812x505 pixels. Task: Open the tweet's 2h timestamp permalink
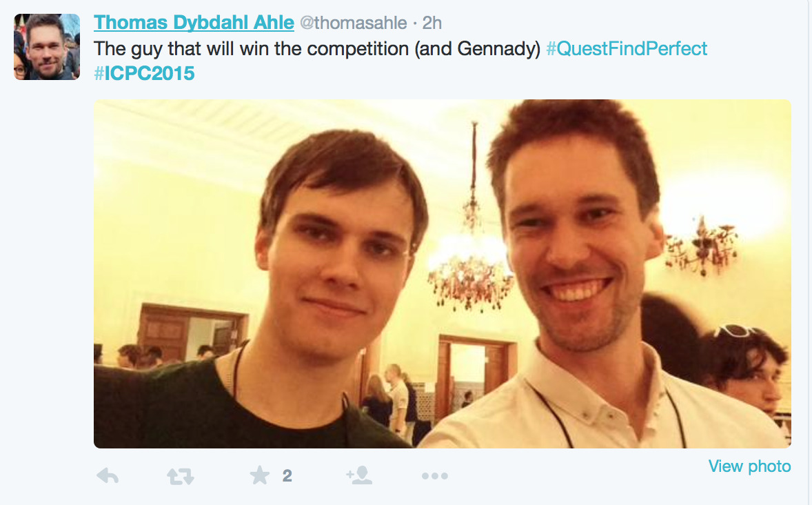tap(432, 23)
